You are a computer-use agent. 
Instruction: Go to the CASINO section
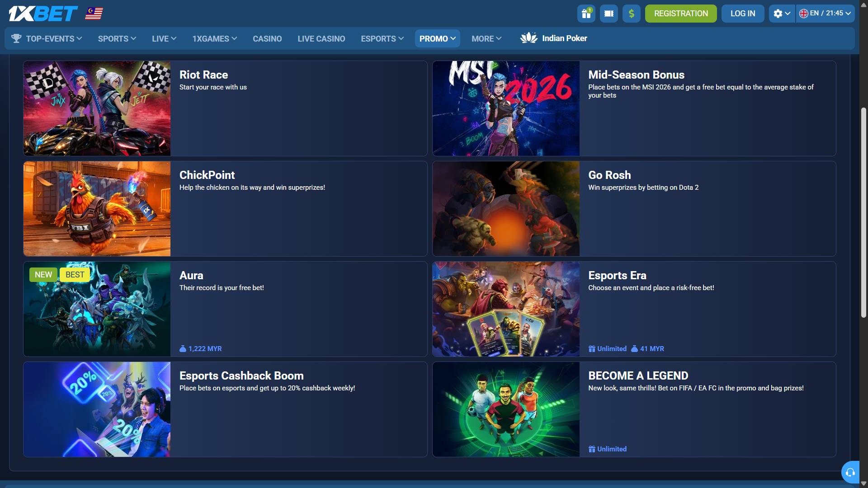267,39
